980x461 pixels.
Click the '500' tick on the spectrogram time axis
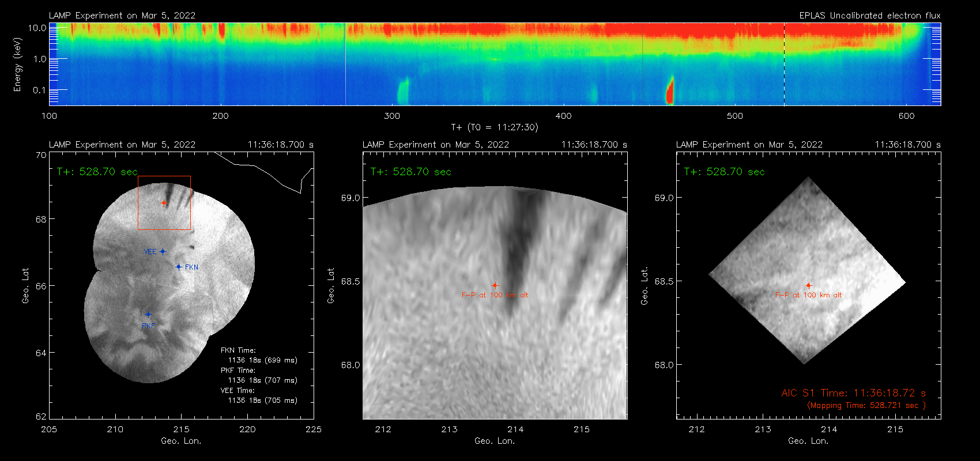pos(735,116)
